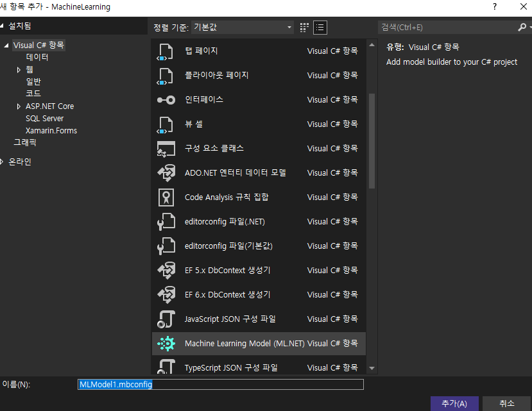This screenshot has width=532, height=411.
Task: Select the 일반 category
Action: click(x=33, y=81)
